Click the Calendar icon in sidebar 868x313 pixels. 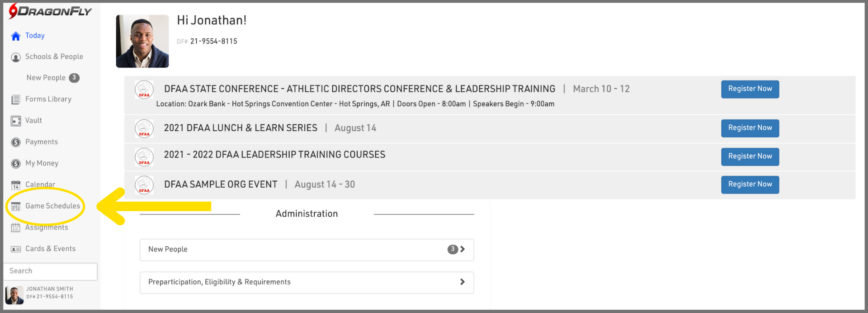click(16, 185)
